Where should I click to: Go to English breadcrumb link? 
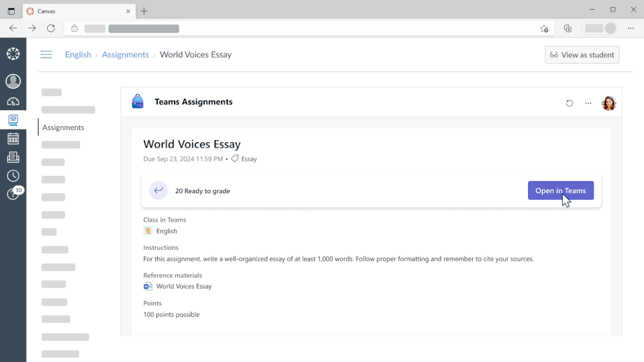78,55
